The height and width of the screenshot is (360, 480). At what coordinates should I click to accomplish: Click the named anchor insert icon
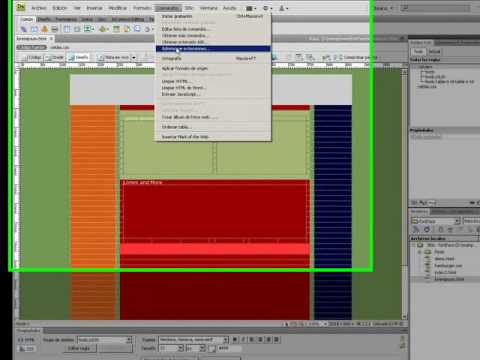click(x=44, y=29)
